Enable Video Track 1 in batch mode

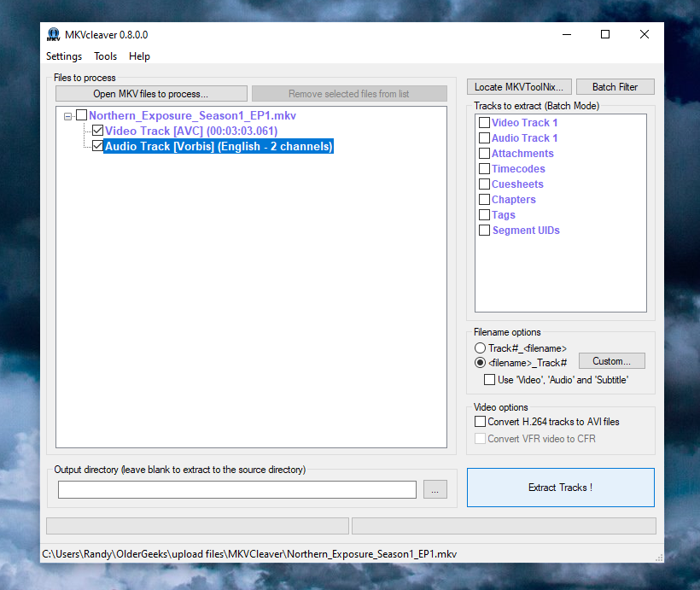[x=484, y=122]
